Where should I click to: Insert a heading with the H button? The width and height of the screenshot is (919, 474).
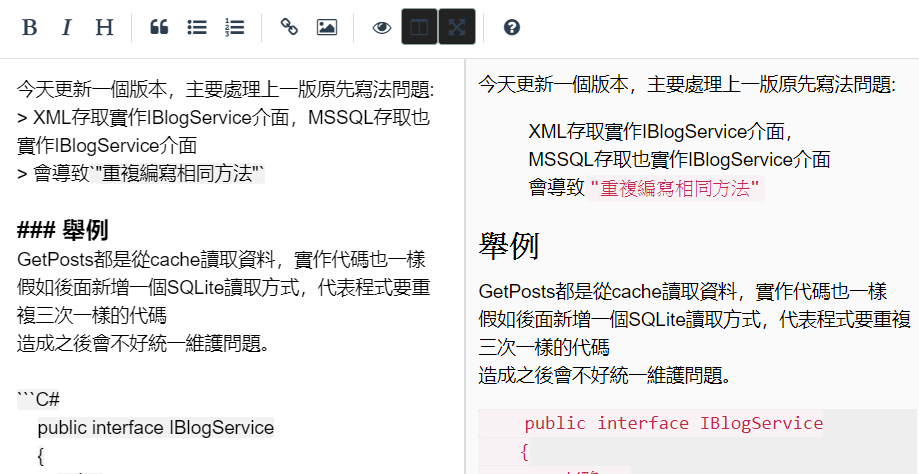pos(104,28)
